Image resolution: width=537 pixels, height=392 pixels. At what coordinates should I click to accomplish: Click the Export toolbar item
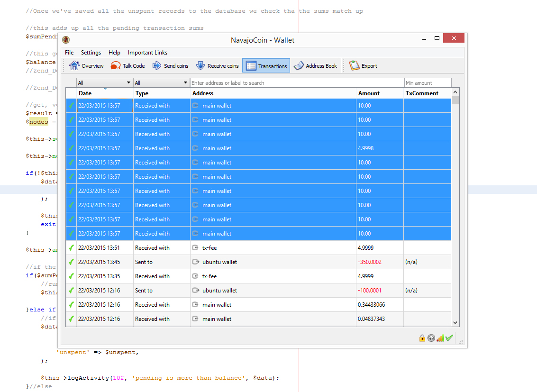[x=363, y=66]
